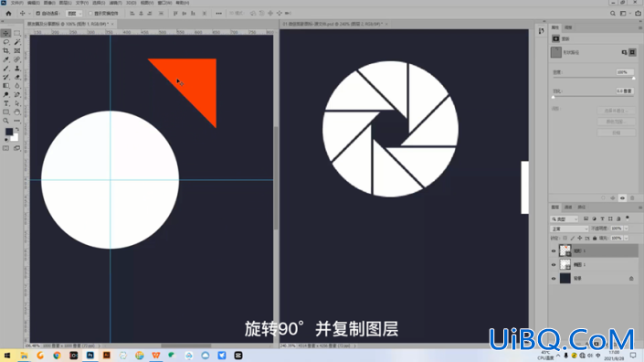Viewport: 644px width, 362px height.
Task: Click the search icon at top right
Action: 612,14
